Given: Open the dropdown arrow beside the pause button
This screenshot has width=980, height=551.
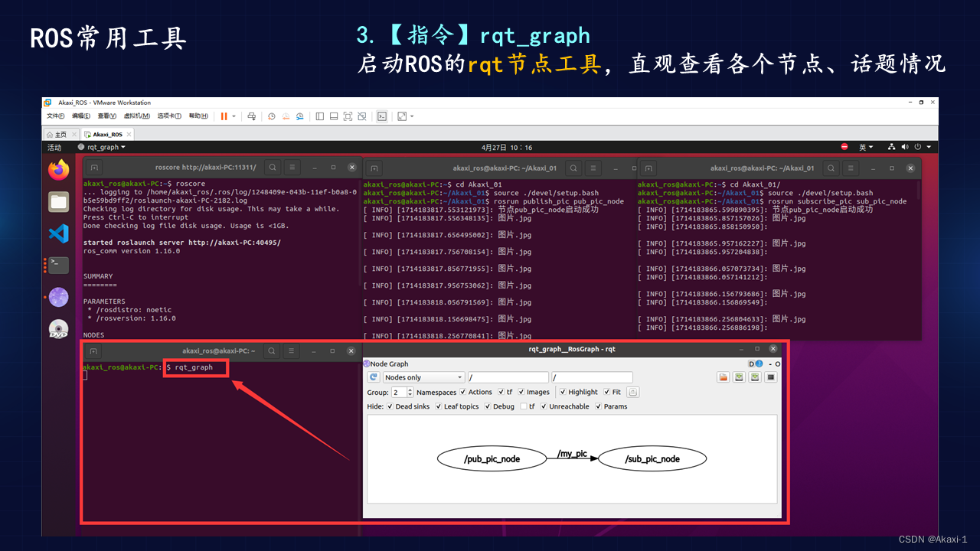Looking at the screenshot, I should [x=234, y=116].
